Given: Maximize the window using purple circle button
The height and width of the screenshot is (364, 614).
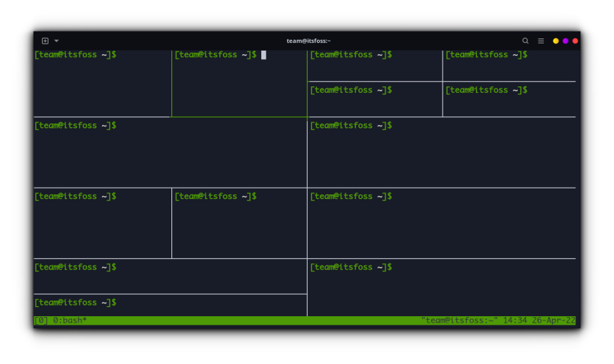Looking at the screenshot, I should coord(565,41).
